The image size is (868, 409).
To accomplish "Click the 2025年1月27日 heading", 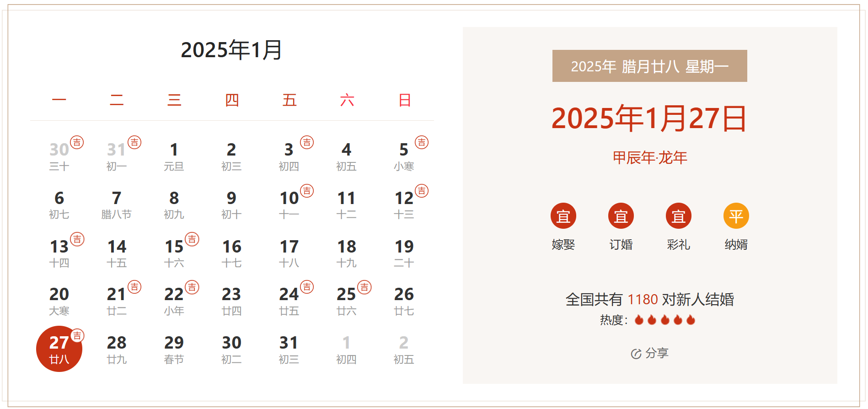I will click(649, 118).
